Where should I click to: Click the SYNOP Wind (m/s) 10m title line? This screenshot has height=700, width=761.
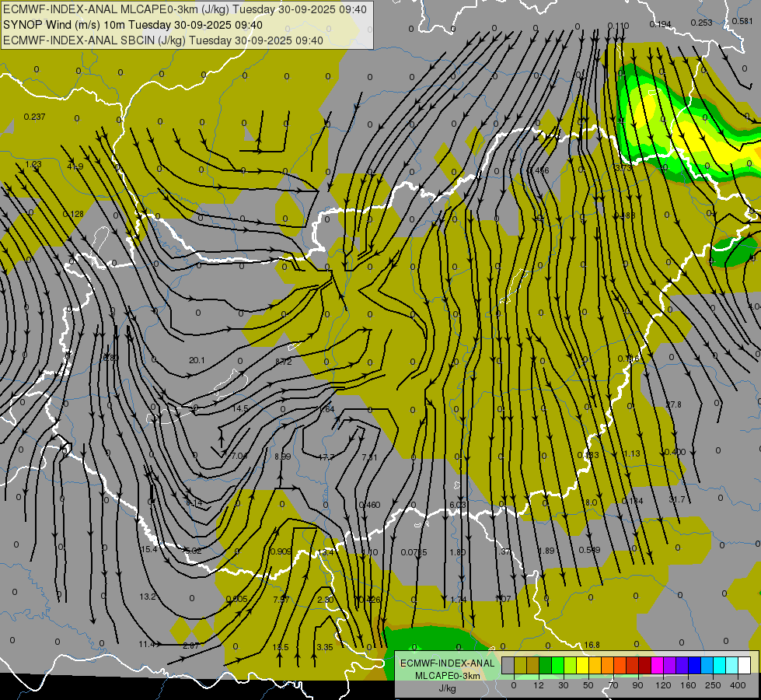point(133,25)
